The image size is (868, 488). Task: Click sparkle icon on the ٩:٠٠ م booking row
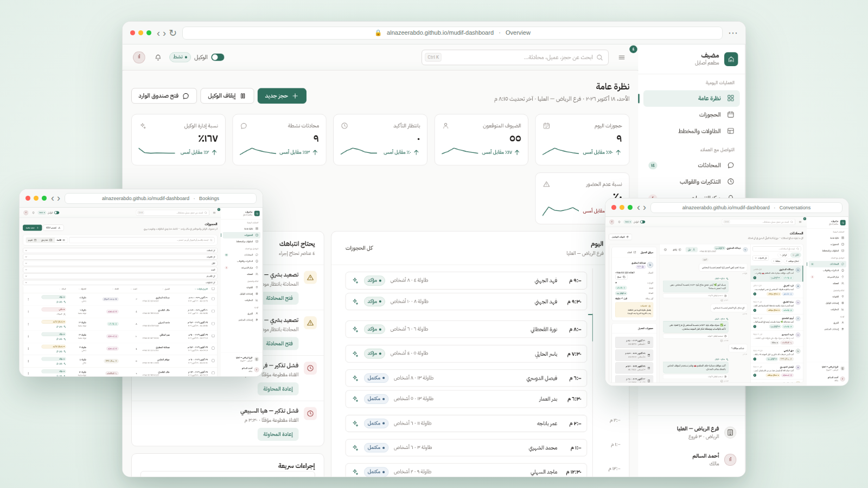pyautogui.click(x=355, y=280)
